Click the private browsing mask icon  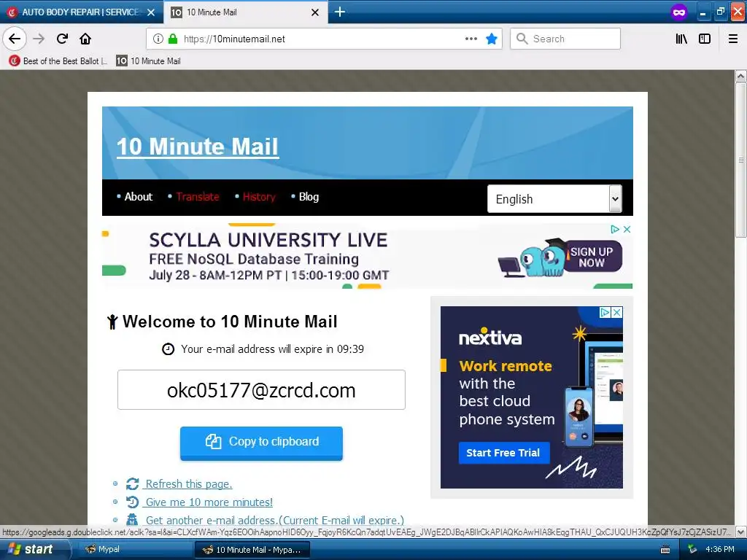click(x=679, y=12)
